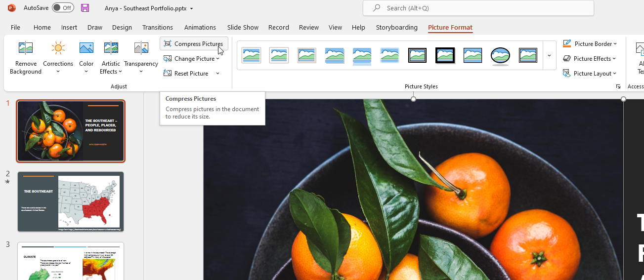Click the Search box
The width and height of the screenshot is (644, 280).
478,8
